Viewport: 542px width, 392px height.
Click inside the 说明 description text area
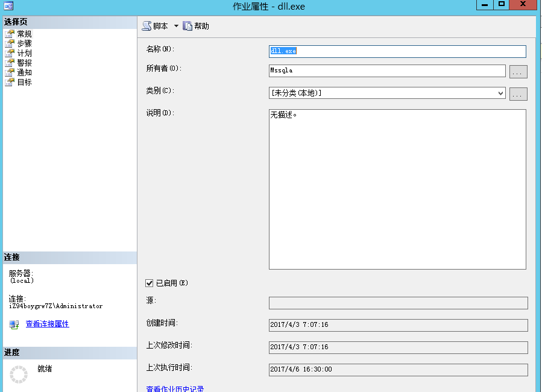tap(397, 189)
